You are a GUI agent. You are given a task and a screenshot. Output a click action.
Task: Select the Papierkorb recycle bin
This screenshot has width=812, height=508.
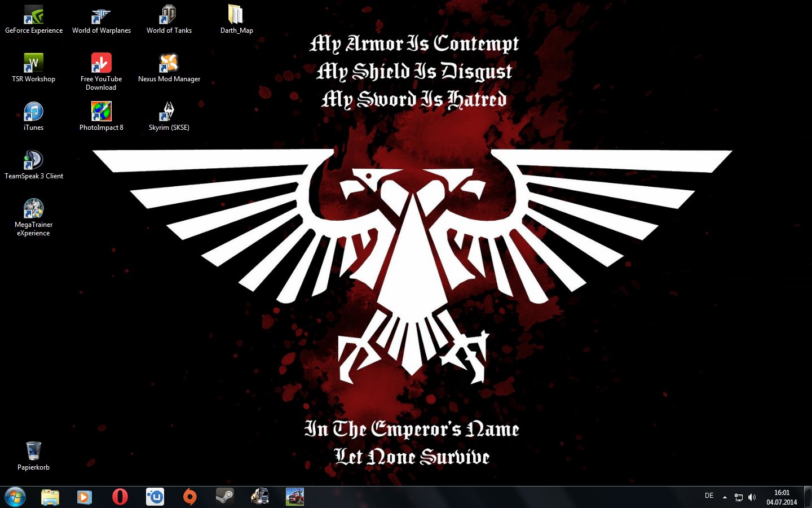click(x=33, y=452)
